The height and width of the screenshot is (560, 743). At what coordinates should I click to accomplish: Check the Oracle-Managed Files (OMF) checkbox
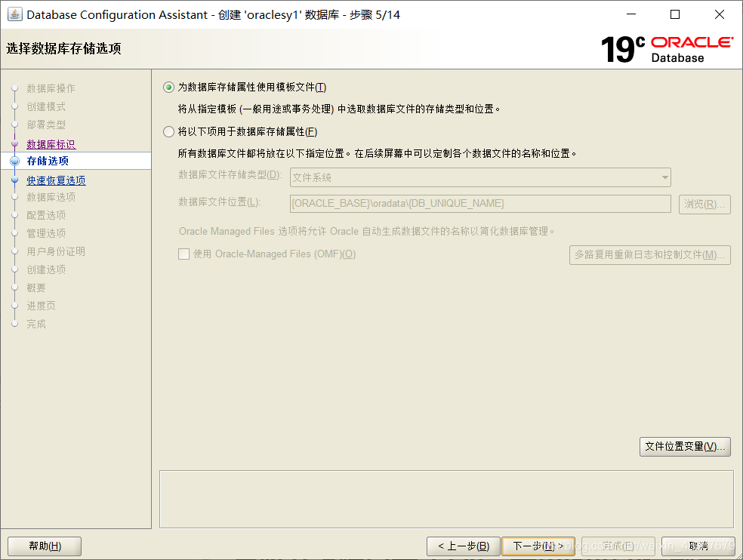(x=183, y=254)
